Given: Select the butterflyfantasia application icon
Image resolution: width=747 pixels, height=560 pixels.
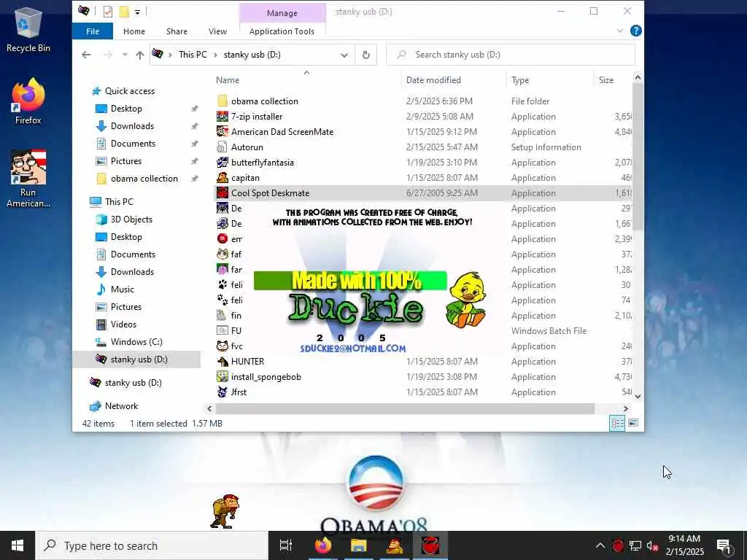Looking at the screenshot, I should [222, 163].
